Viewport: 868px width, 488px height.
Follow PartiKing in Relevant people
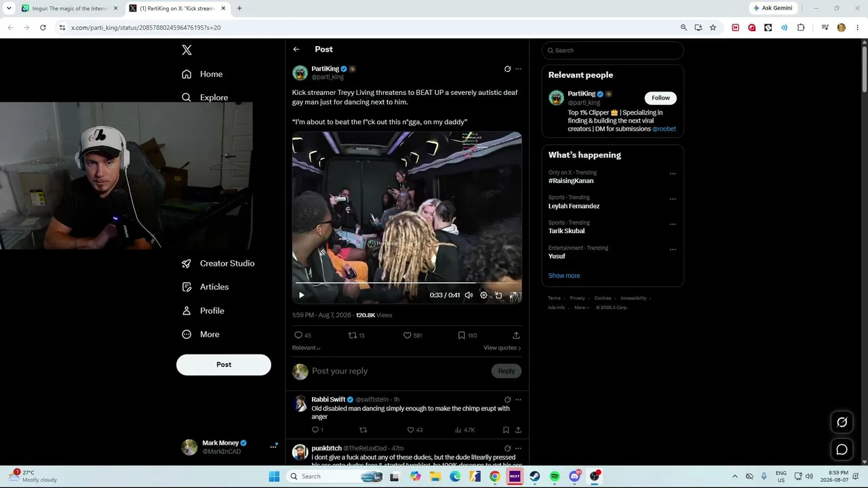[x=660, y=98]
